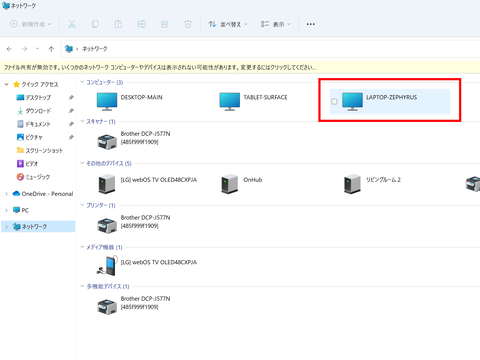
Task: Expand the OneDrive - Personal node
Action: [x=6, y=194]
